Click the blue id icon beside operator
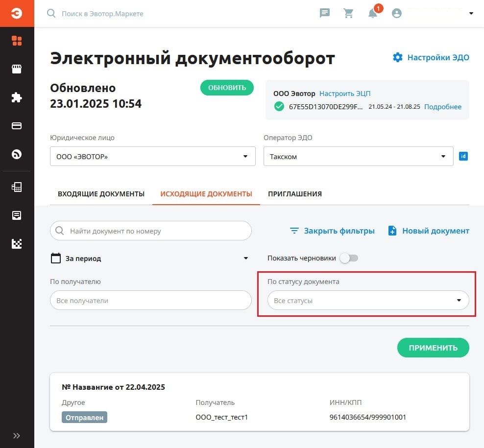This screenshot has width=484, height=448. click(463, 156)
